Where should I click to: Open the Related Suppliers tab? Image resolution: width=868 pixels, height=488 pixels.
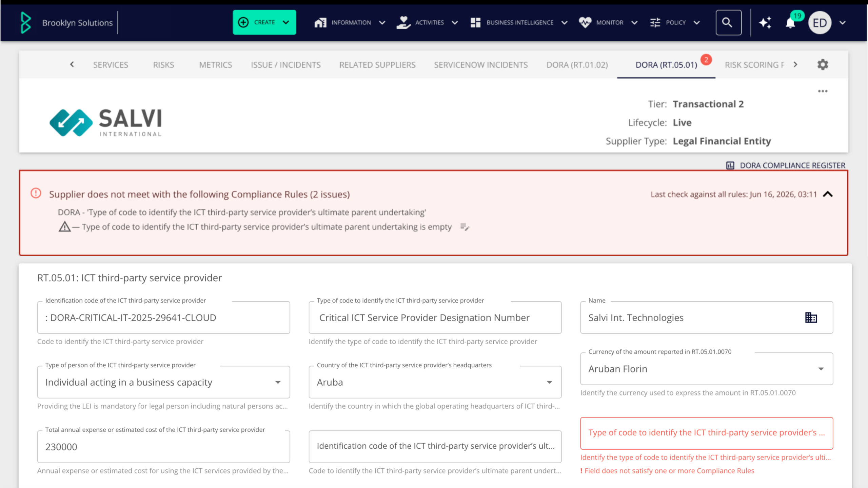click(377, 65)
